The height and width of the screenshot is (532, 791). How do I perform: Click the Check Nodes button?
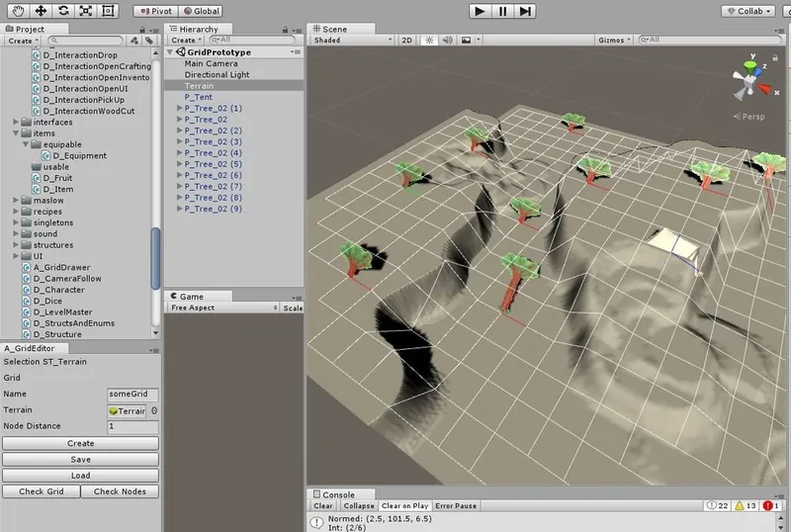(x=120, y=491)
